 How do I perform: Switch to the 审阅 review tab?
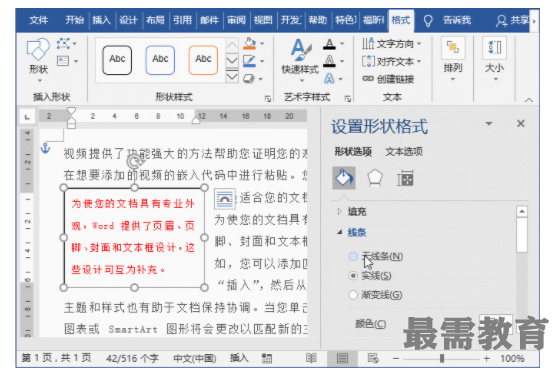click(x=236, y=20)
